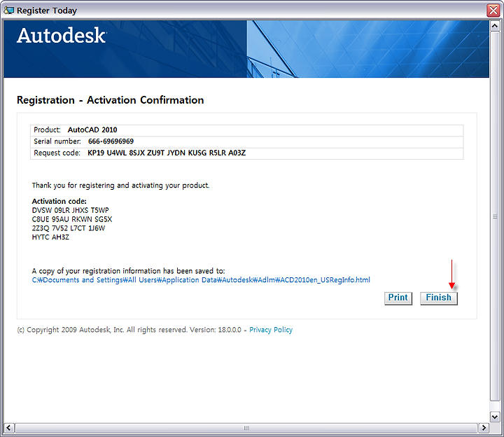504x437 pixels.
Task: Click the vertical scrollbar thumb
Action: [x=495, y=216]
